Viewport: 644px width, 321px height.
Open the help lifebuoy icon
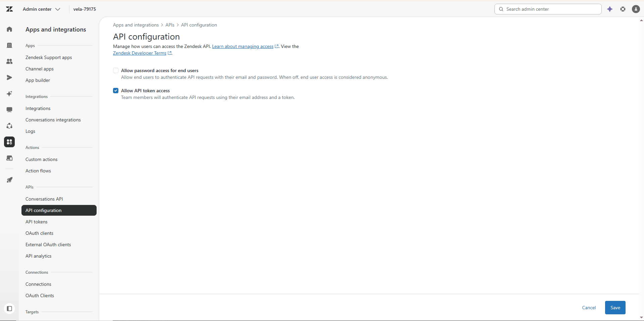[x=623, y=9]
